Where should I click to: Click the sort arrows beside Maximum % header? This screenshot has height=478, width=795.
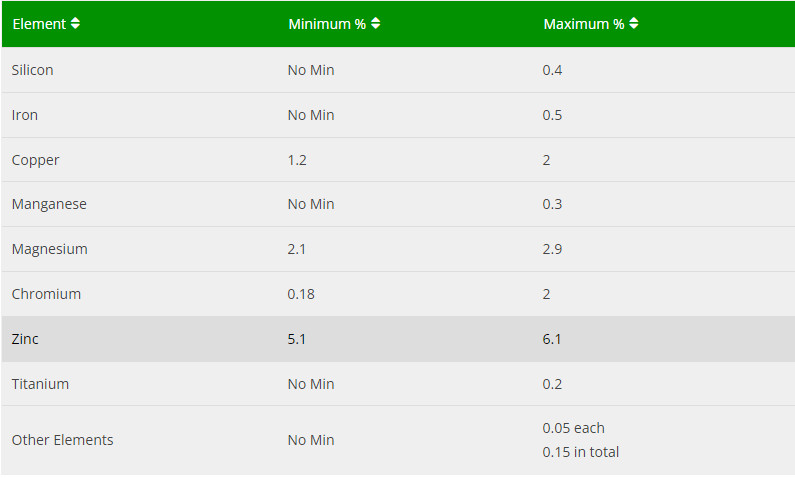click(633, 24)
